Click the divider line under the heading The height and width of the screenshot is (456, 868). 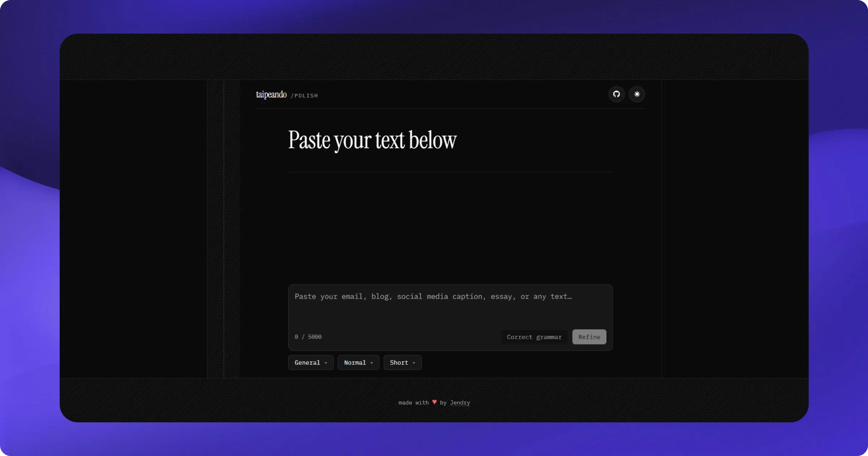451,172
